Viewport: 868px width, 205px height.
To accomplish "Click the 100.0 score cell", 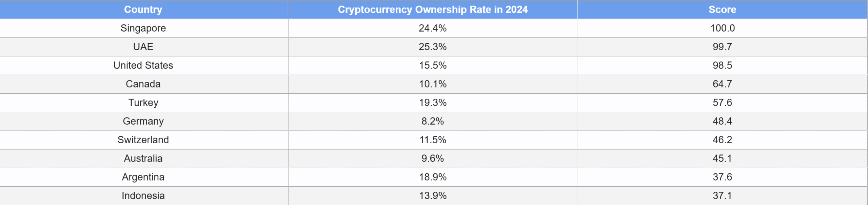I will tap(722, 28).
